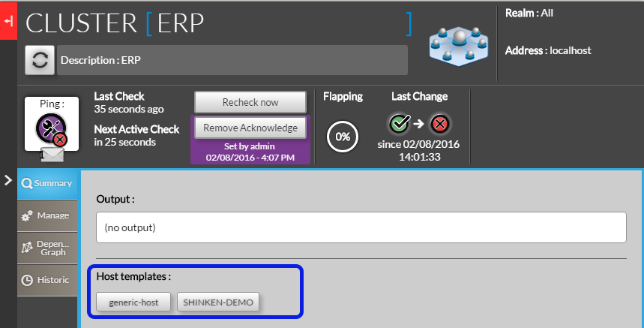644x328 pixels.
Task: Click the Description ERP field
Action: pos(232,60)
